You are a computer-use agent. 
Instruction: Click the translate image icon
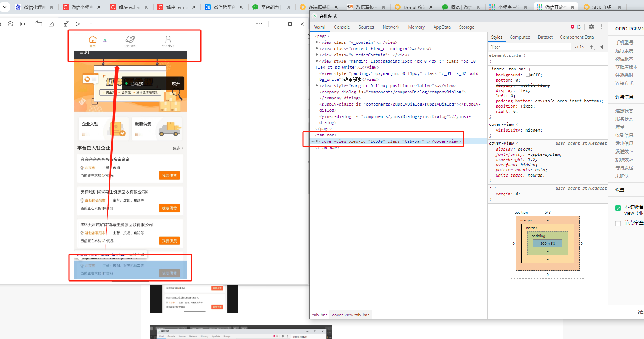66,24
